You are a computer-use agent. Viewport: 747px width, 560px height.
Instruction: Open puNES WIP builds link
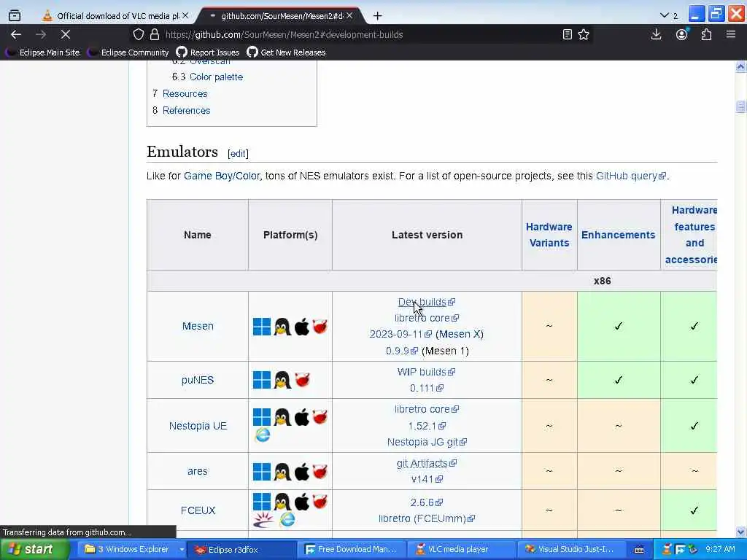[426, 372]
